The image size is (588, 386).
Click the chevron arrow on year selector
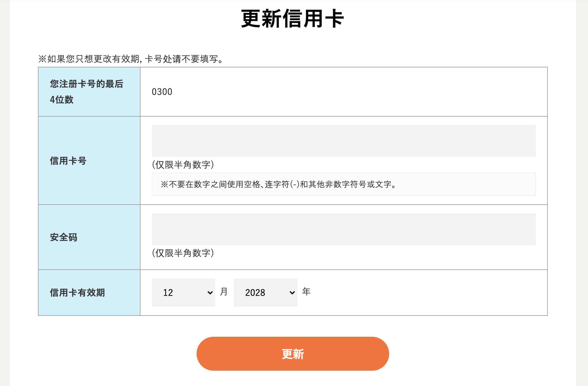coord(292,293)
